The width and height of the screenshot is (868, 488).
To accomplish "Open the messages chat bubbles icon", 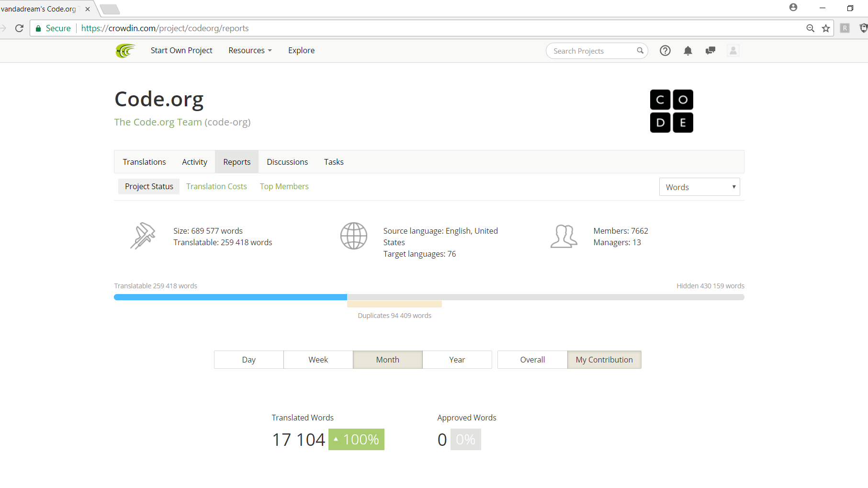I will pos(710,51).
